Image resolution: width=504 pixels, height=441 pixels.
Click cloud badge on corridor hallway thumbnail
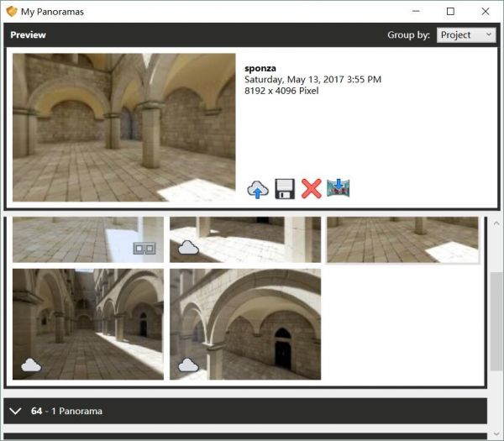click(31, 365)
